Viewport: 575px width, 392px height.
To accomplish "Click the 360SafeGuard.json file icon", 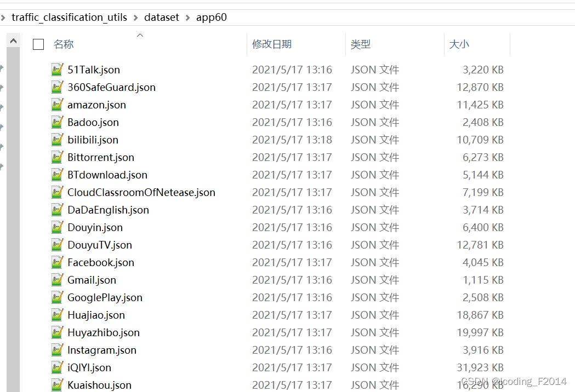I will tap(57, 87).
